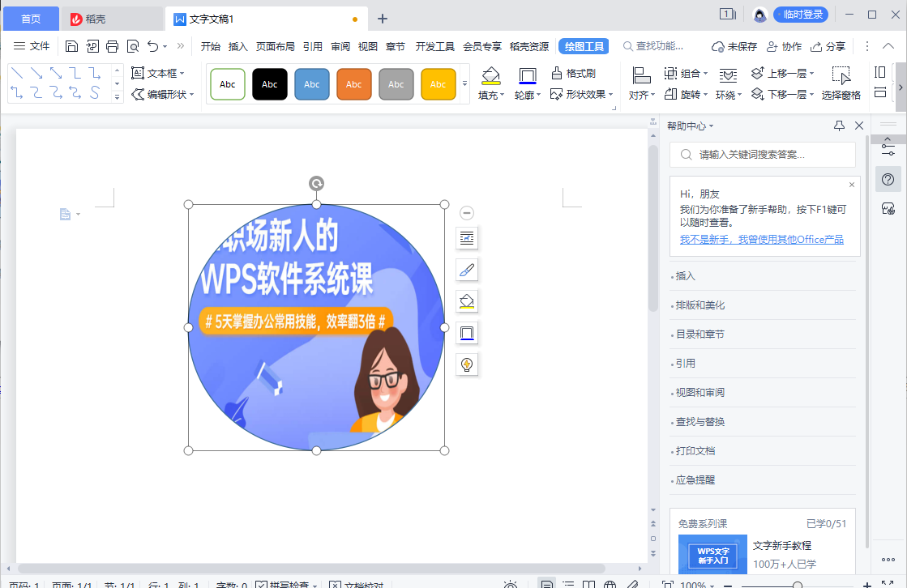Click the 分享 share button
The image size is (907, 588).
coord(828,46)
